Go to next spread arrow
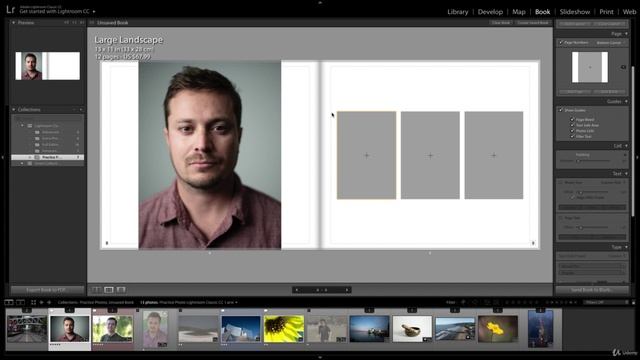The width and height of the screenshot is (640, 360). pyautogui.click(x=347, y=290)
